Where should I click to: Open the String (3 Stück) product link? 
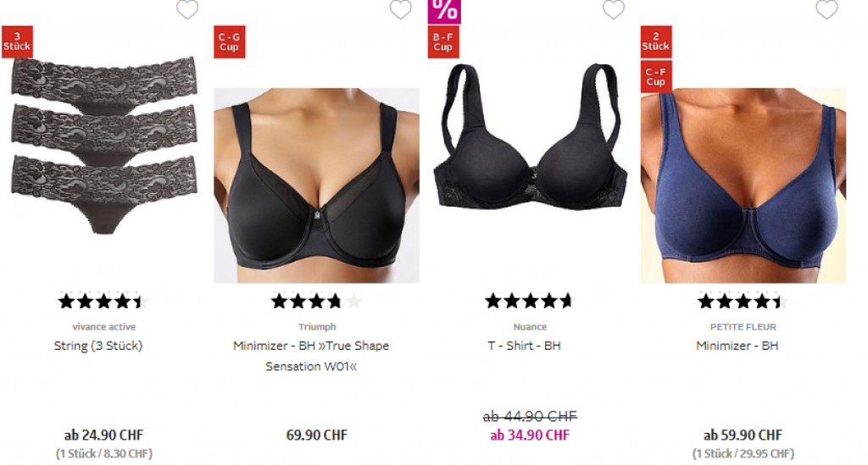click(x=98, y=346)
